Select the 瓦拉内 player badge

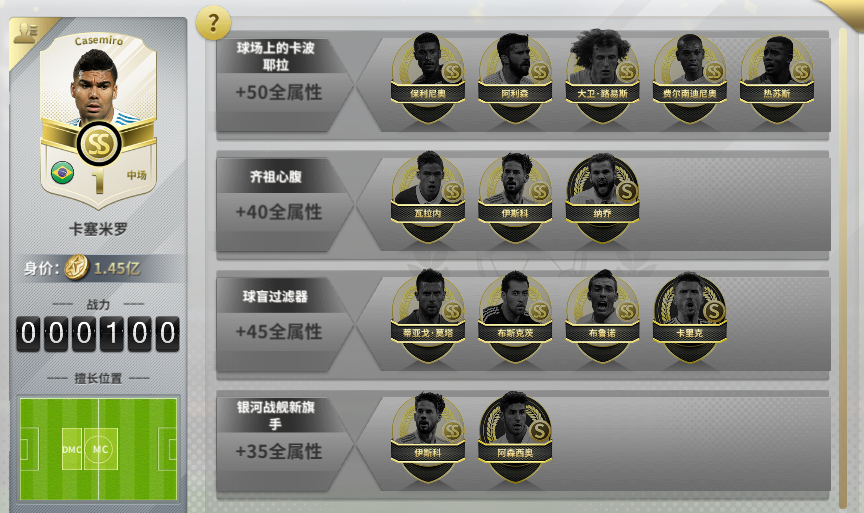pos(428,197)
